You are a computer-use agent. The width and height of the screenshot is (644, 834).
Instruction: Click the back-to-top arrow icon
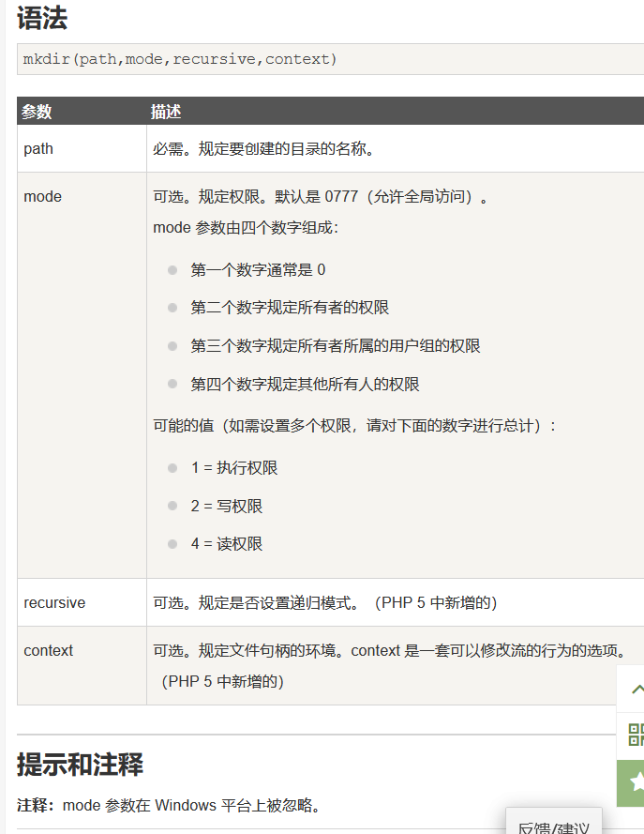tap(637, 690)
